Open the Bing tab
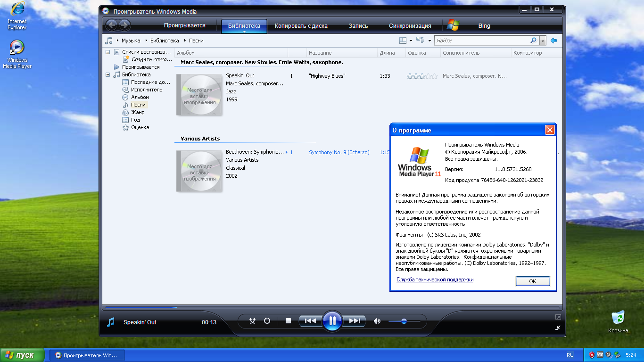Image resolution: width=644 pixels, height=362 pixels. pyautogui.click(x=484, y=26)
